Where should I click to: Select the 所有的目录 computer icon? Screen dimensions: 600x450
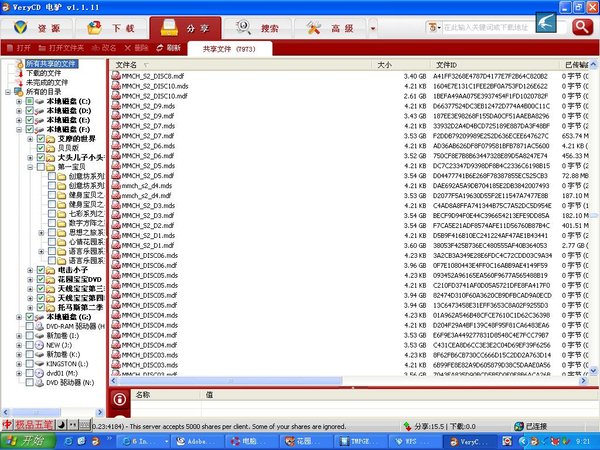point(19,92)
